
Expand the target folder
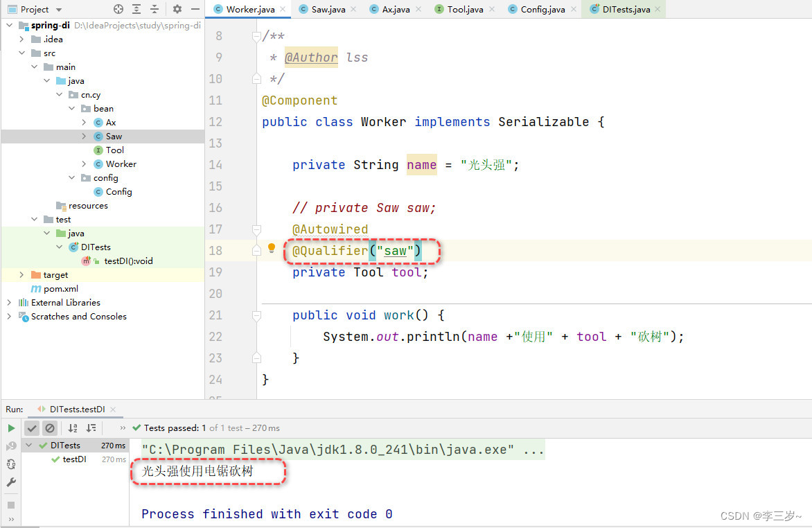[x=21, y=274]
